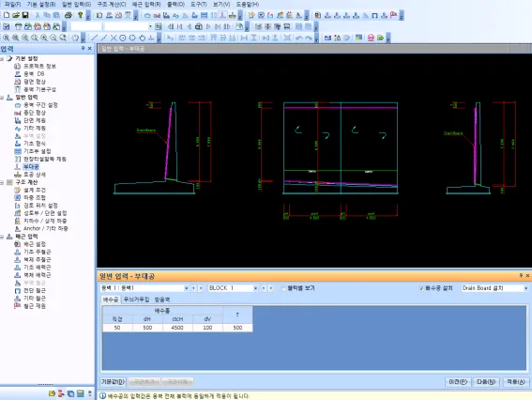Viewport: 532px width, 400px height.
Task: Open the BLOCK 1 dropdown
Action: (255, 288)
